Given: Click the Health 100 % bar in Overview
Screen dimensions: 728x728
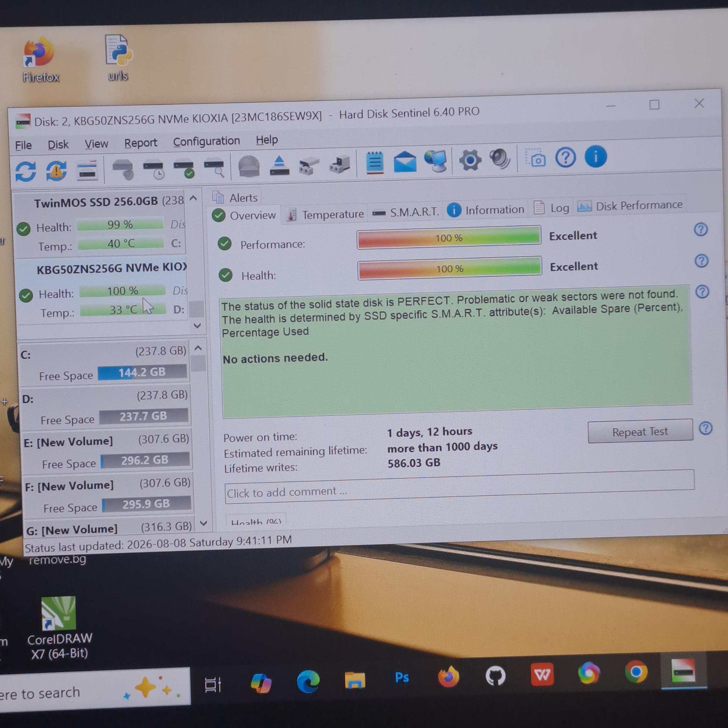Looking at the screenshot, I should tap(450, 268).
